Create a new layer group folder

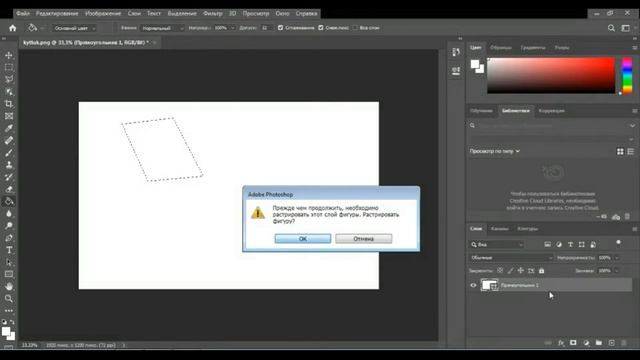pyautogui.click(x=598, y=343)
